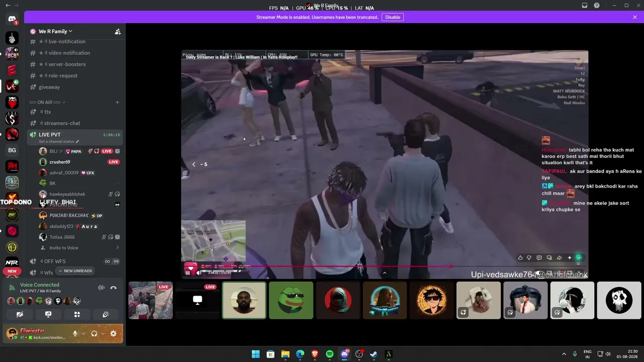Open the BG server in sidebar
Screen dimensions: 644x362
(x=12, y=150)
